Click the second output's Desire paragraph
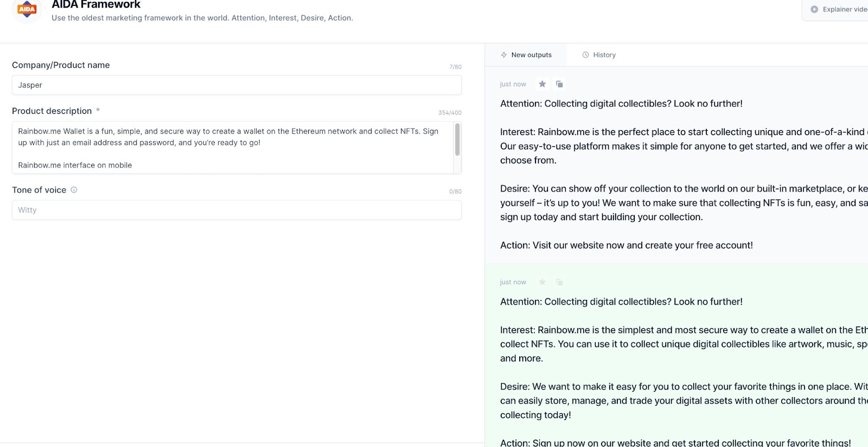The image size is (868, 447). tap(684, 401)
